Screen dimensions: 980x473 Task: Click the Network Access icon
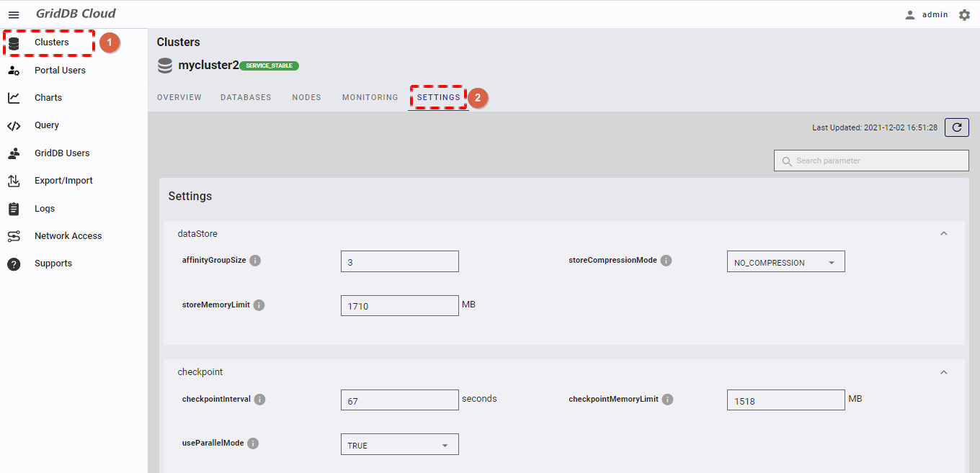(x=14, y=236)
